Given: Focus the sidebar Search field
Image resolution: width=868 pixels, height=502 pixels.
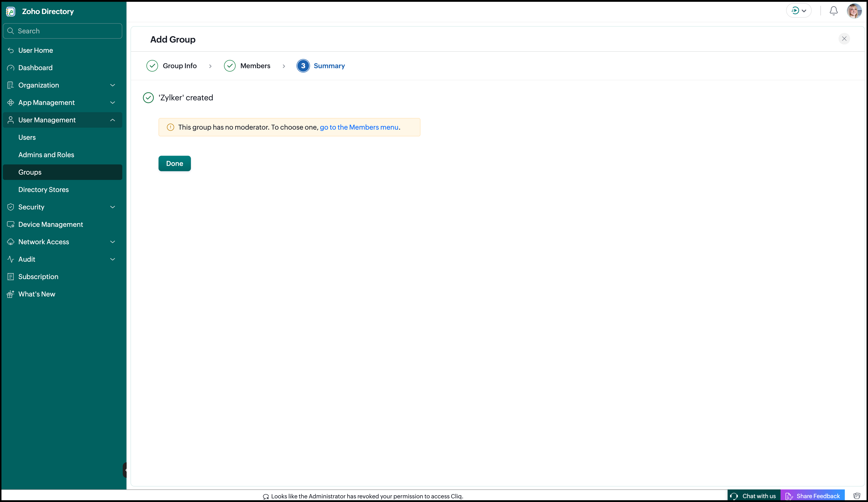Looking at the screenshot, I should coord(62,31).
